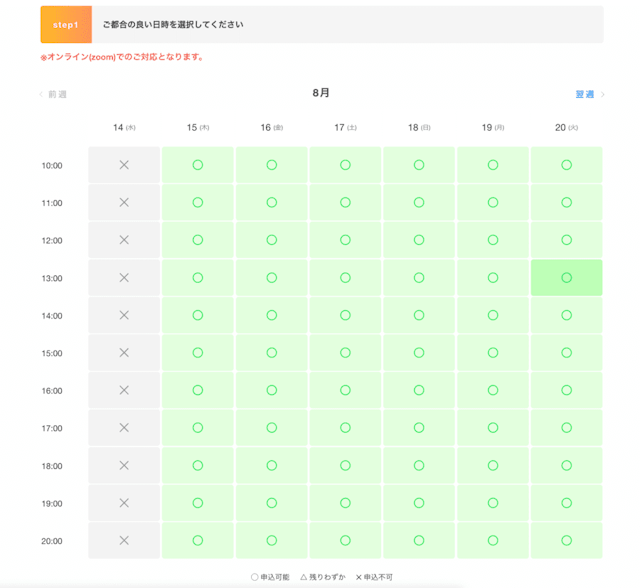Click the 10:00 time label
Viewport: 640px width, 588px height.
pos(52,166)
